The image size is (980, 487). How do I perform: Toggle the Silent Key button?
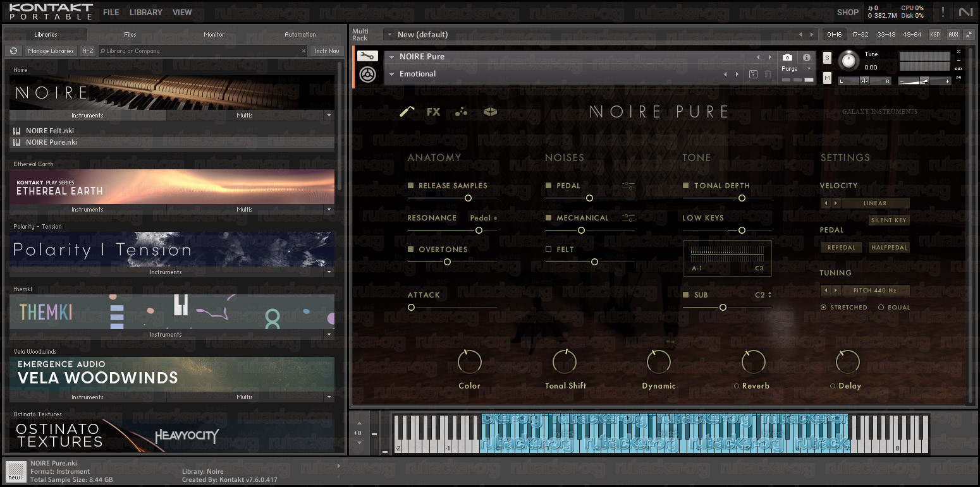889,220
